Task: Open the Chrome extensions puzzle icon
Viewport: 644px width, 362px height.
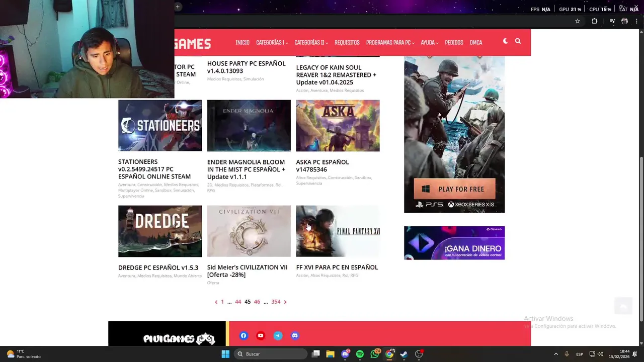Action: pos(594,21)
